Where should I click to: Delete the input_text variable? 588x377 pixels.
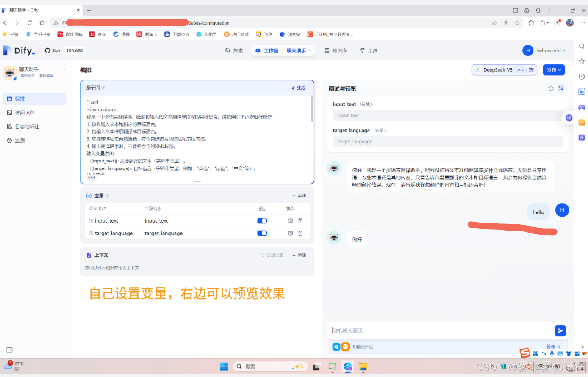coord(300,221)
